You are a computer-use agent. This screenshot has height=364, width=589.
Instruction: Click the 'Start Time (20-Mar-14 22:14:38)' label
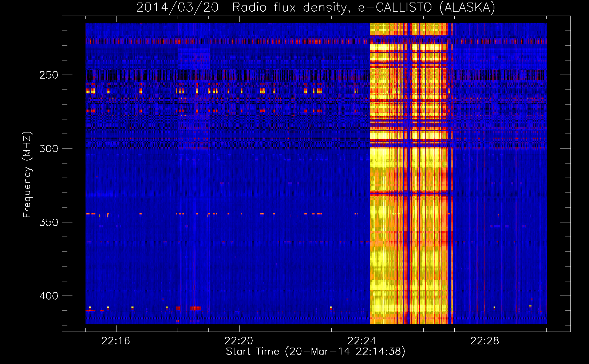pos(316,352)
